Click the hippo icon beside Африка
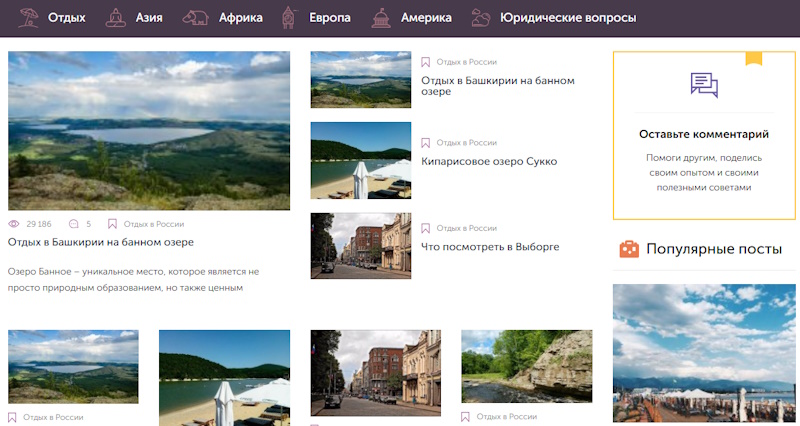 point(195,18)
